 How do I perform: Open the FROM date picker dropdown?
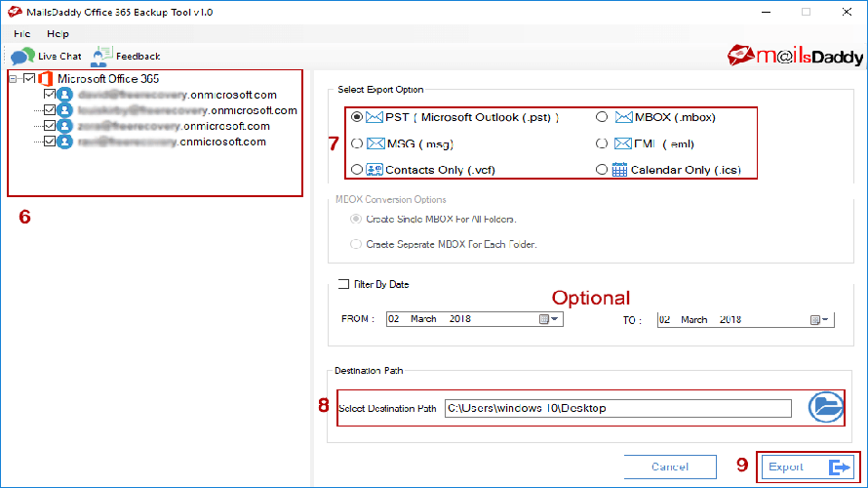pos(550,319)
